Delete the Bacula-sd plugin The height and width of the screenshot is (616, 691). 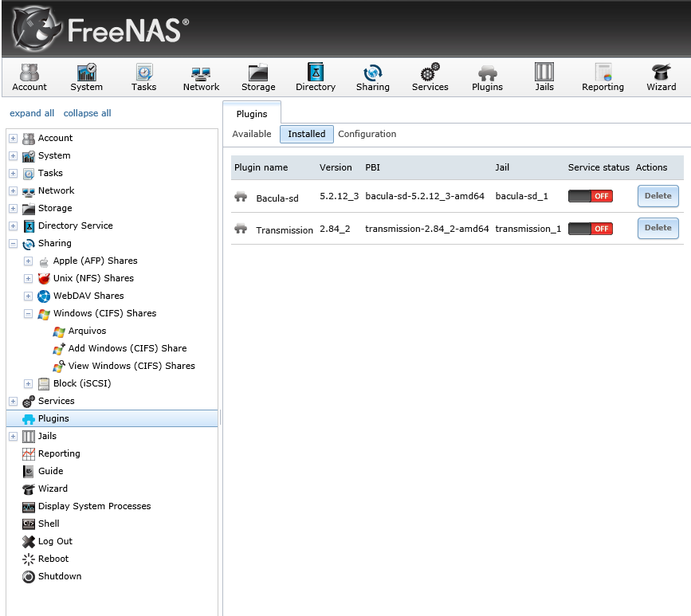(658, 196)
